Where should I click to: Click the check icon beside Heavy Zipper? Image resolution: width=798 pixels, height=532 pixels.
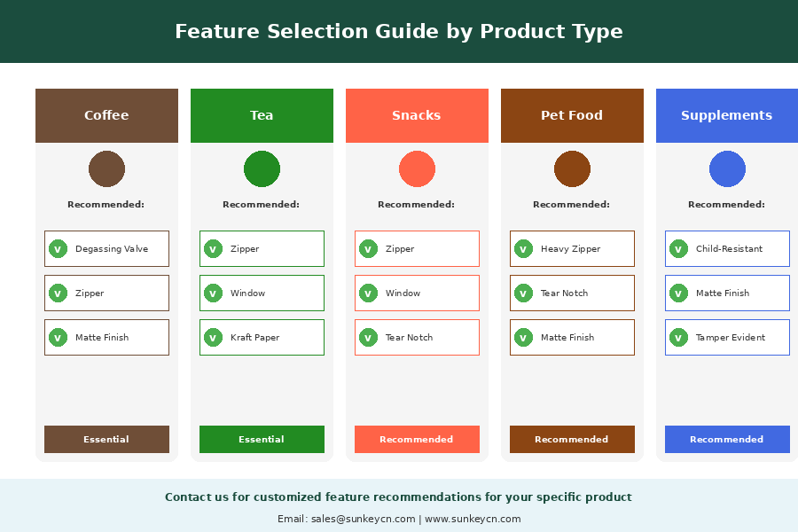tap(523, 249)
